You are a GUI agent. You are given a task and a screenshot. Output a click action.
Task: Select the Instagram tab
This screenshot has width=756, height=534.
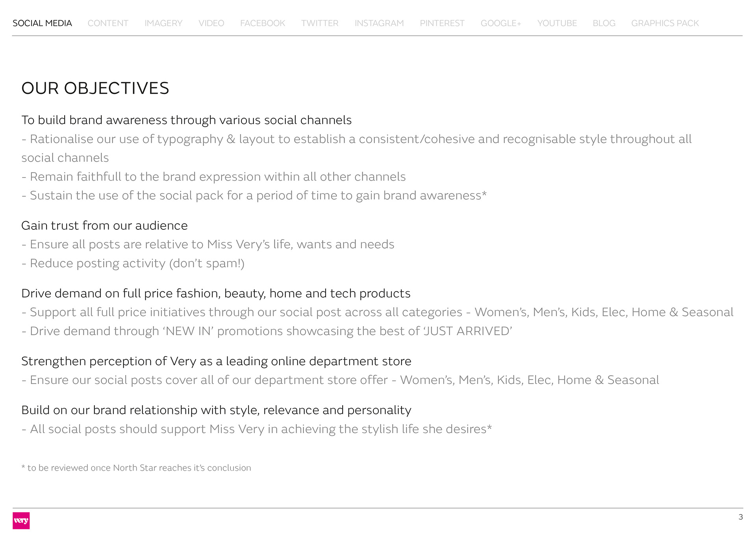point(379,23)
